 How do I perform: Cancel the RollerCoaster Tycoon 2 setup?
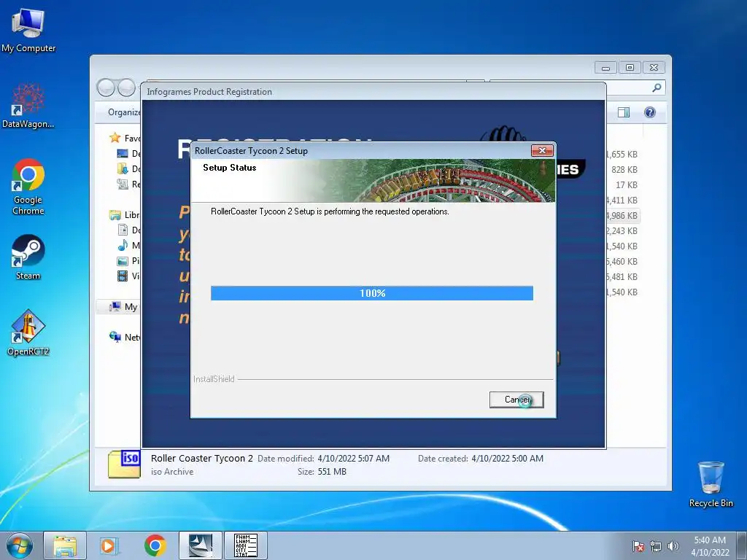(x=516, y=400)
